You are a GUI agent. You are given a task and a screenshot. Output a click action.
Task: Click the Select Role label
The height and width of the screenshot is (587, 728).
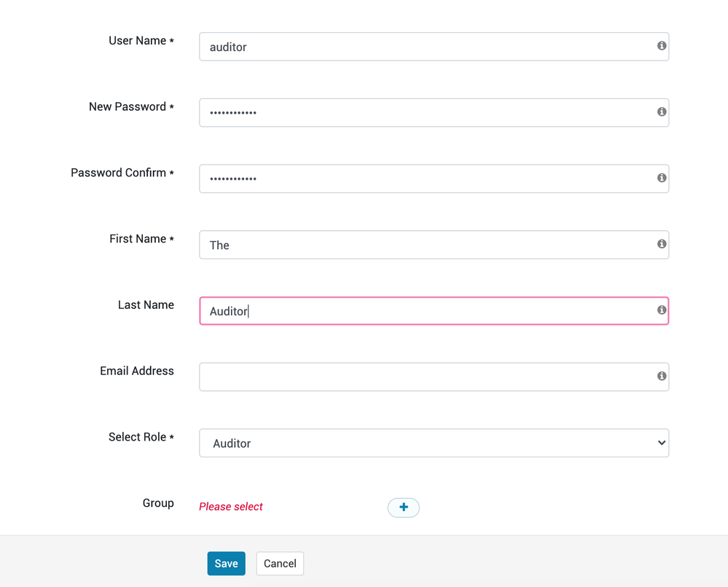pos(138,437)
